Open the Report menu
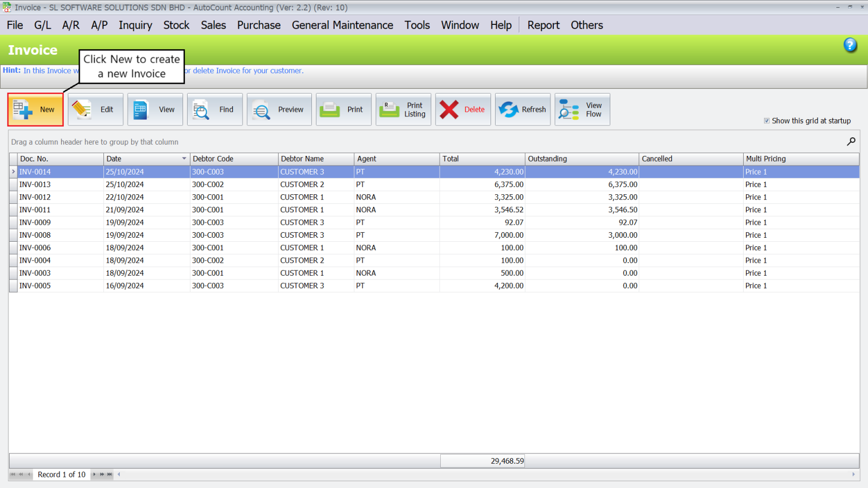 543,25
